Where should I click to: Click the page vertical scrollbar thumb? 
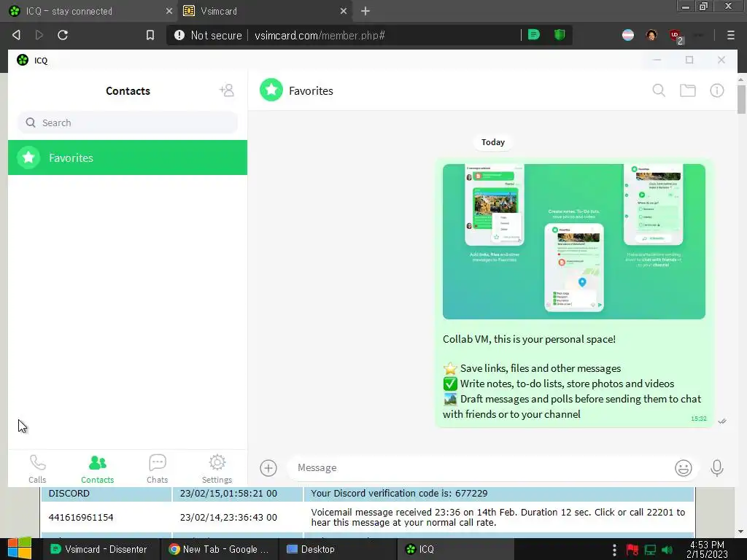tap(741, 99)
